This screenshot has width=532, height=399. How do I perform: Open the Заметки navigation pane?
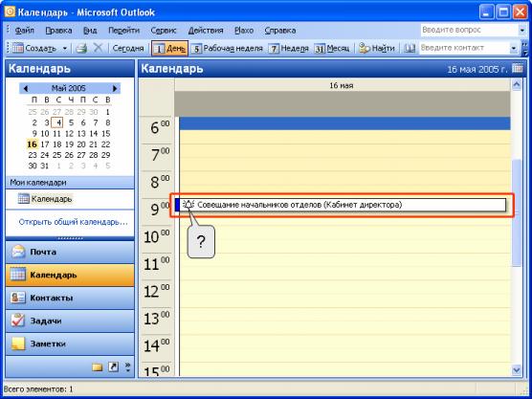click(70, 344)
